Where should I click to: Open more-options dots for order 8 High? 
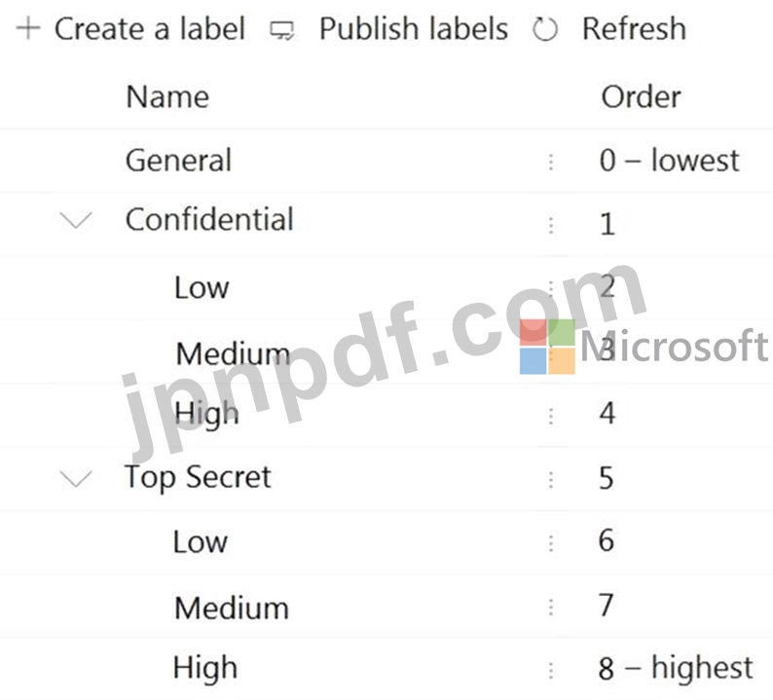coord(551,670)
